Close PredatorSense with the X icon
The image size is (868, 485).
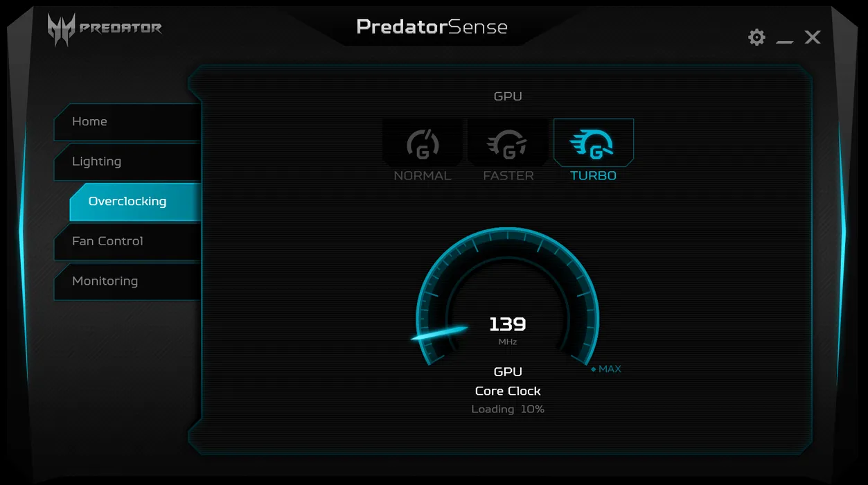click(813, 37)
